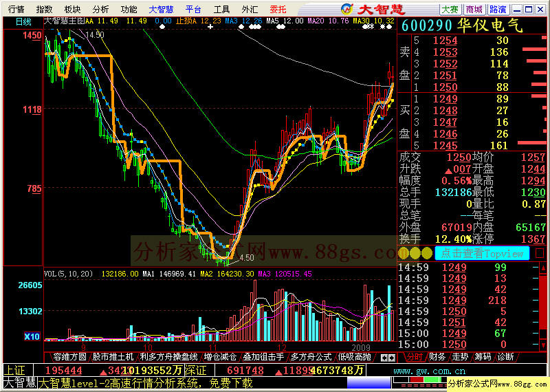This screenshot has width=550, height=392.
Task: Click the 换手 value 12.40%
Action: tap(453, 239)
